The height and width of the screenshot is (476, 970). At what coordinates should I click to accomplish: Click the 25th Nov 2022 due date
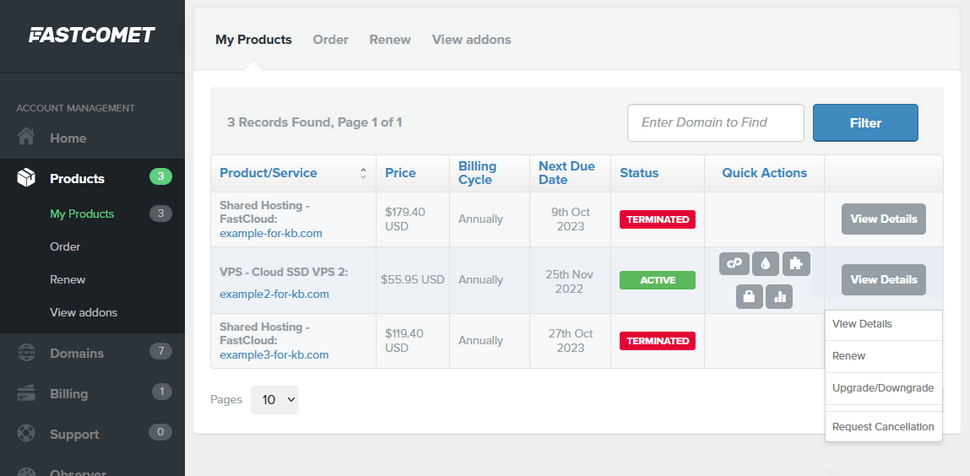click(x=570, y=280)
